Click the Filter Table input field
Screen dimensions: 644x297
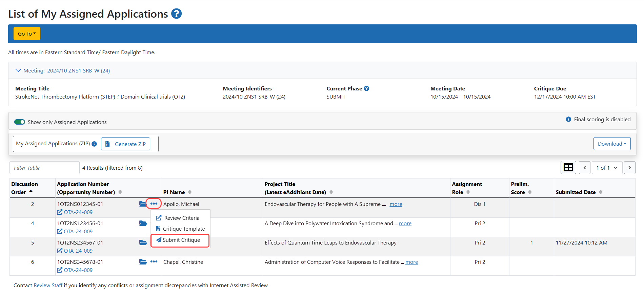point(44,168)
